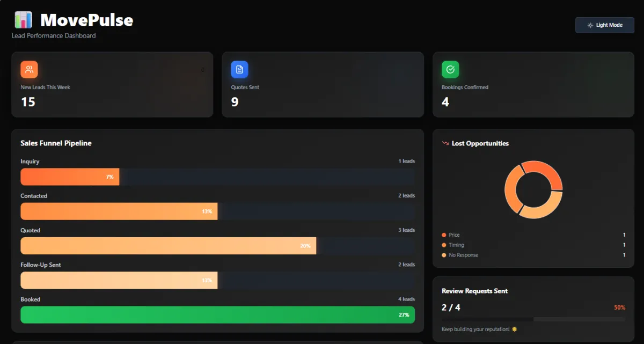Click the '2 / 4' review count
This screenshot has height=344, width=644.
(x=451, y=308)
